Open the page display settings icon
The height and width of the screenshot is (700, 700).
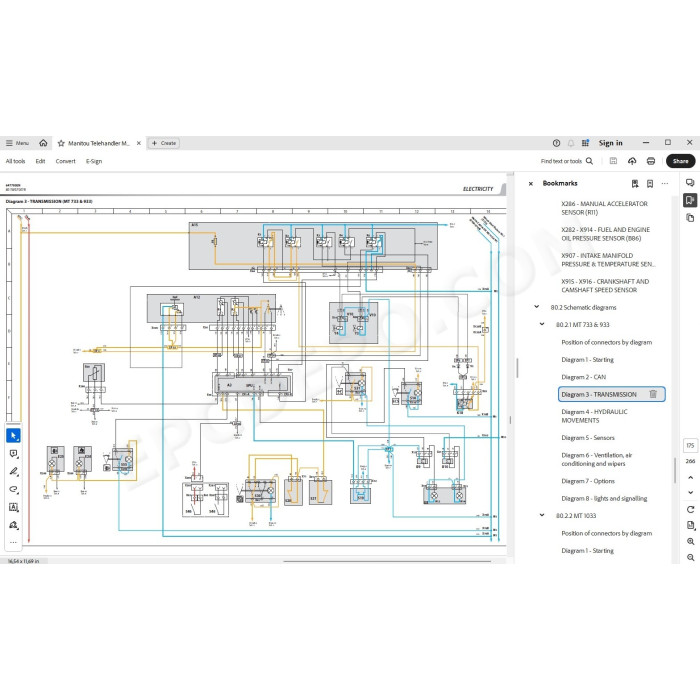pyautogui.click(x=691, y=525)
